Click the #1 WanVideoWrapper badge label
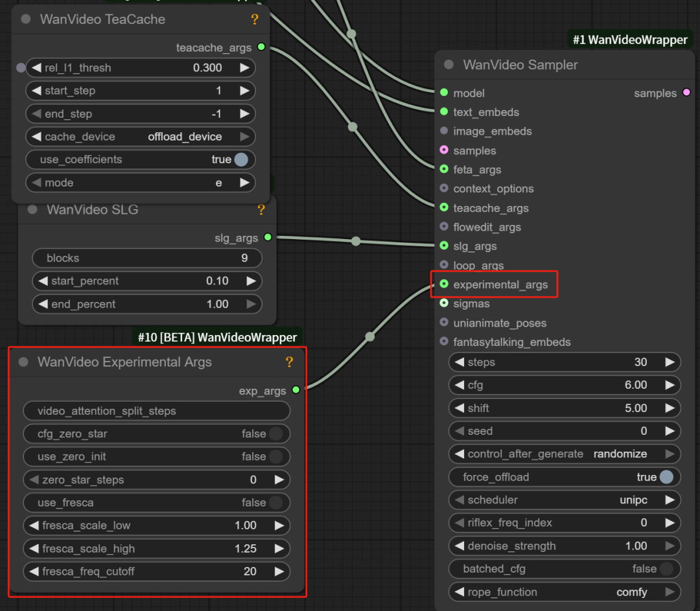 630,40
